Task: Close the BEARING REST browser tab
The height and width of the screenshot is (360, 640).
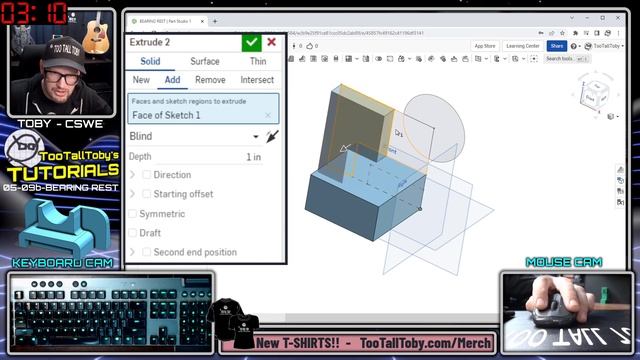Action: tap(202, 21)
